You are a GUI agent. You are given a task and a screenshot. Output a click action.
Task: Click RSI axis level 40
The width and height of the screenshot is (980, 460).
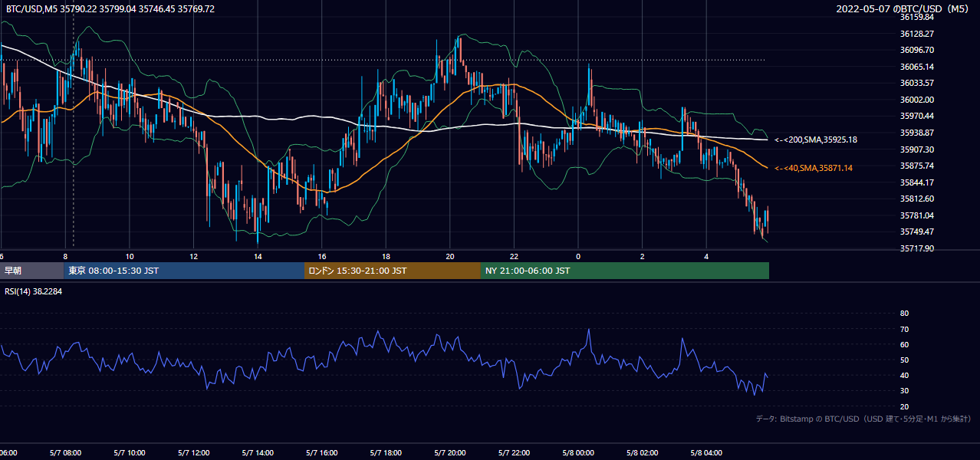904,376
